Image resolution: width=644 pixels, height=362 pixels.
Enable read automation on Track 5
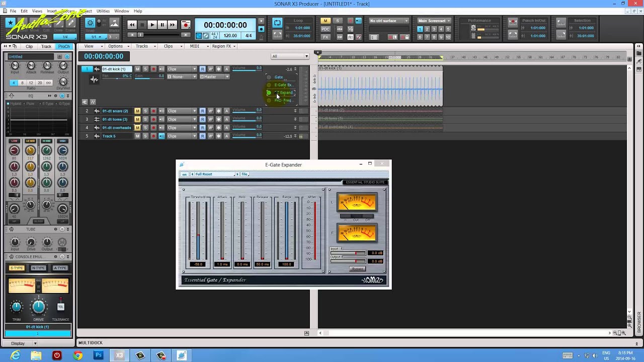(203, 136)
